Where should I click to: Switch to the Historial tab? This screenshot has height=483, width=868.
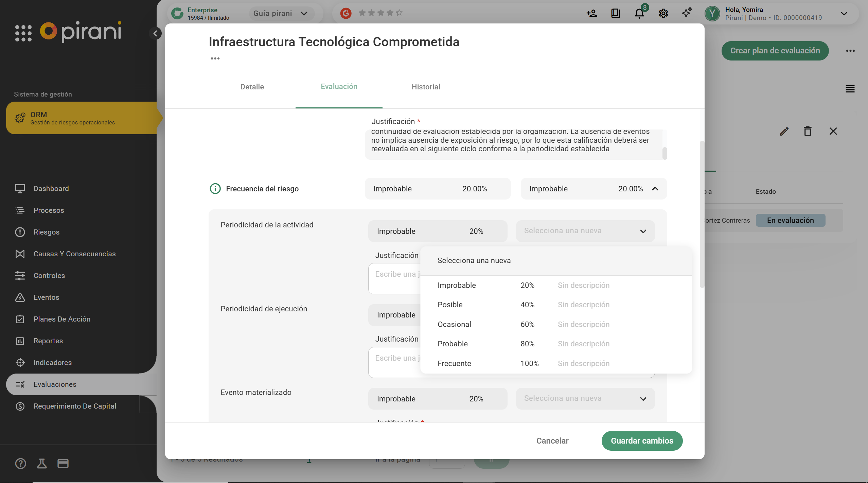(x=426, y=87)
